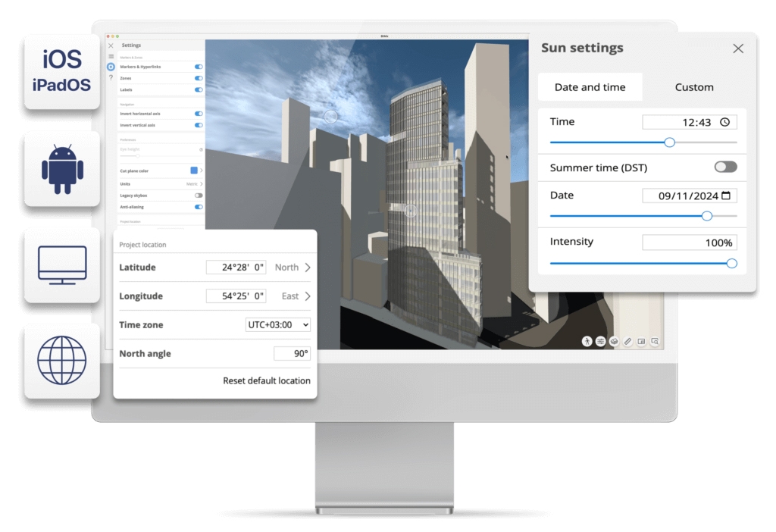
Task: Click the lower marker circle on tower
Action: [x=410, y=211]
